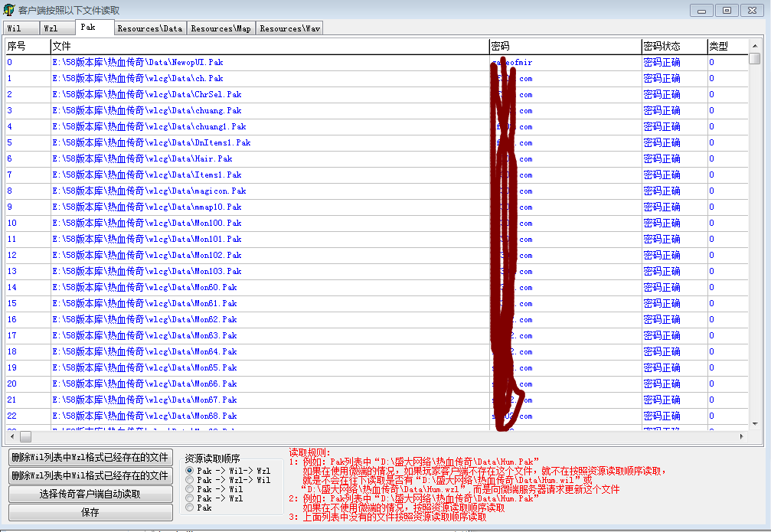Click the vertical scrollbar up arrow
Screen dimensions: 771x532
[755, 45]
